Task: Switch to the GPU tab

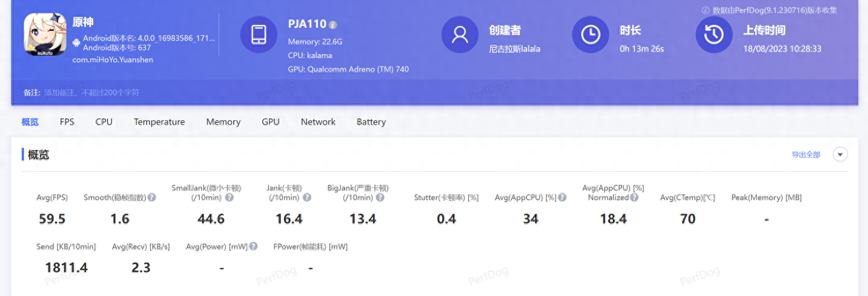Action: pyautogui.click(x=271, y=122)
